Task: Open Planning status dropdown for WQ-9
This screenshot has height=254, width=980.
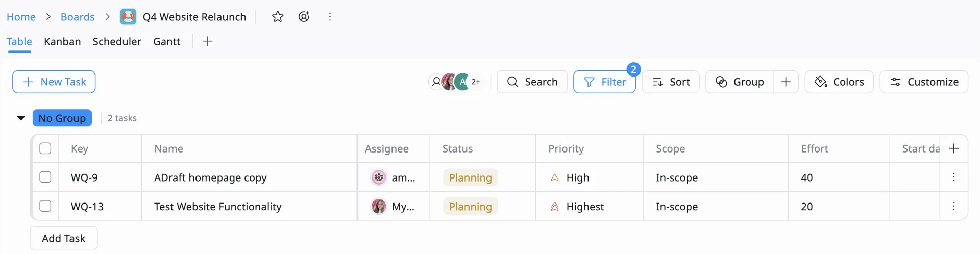Action: (470, 177)
